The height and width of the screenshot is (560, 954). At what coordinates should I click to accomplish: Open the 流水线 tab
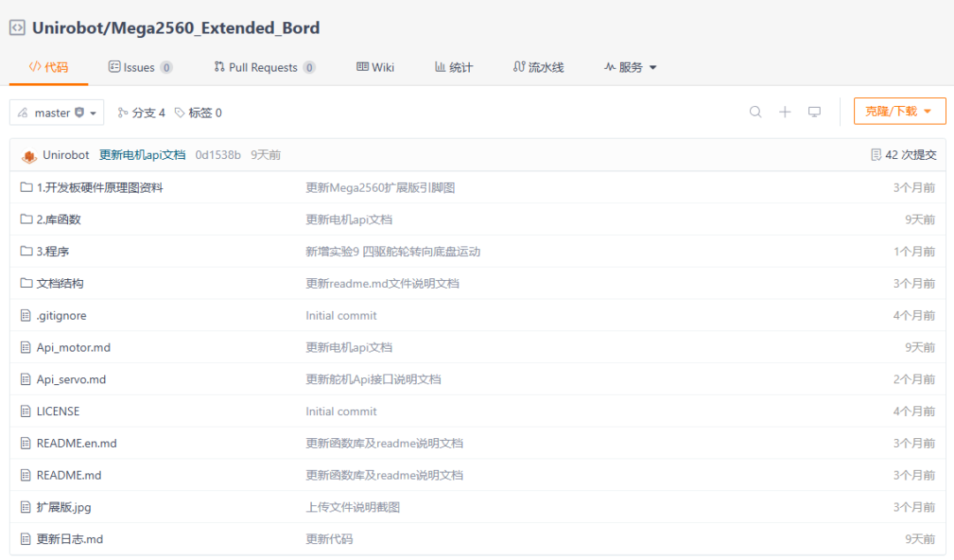pos(539,67)
